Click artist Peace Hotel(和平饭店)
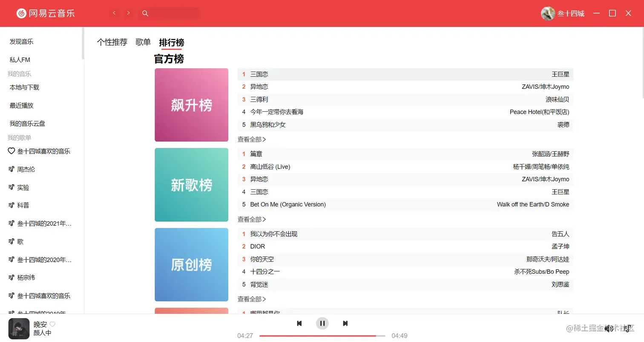This screenshot has height=342, width=644. click(539, 112)
